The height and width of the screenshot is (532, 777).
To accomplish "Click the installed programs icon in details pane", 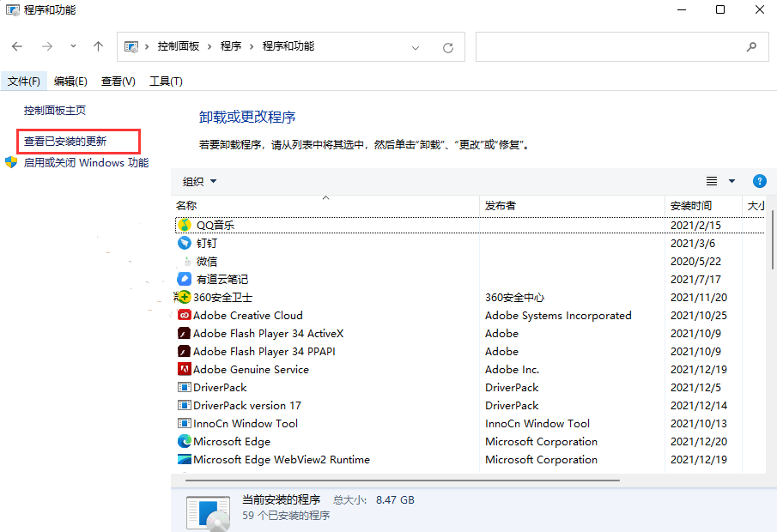I will 208,513.
